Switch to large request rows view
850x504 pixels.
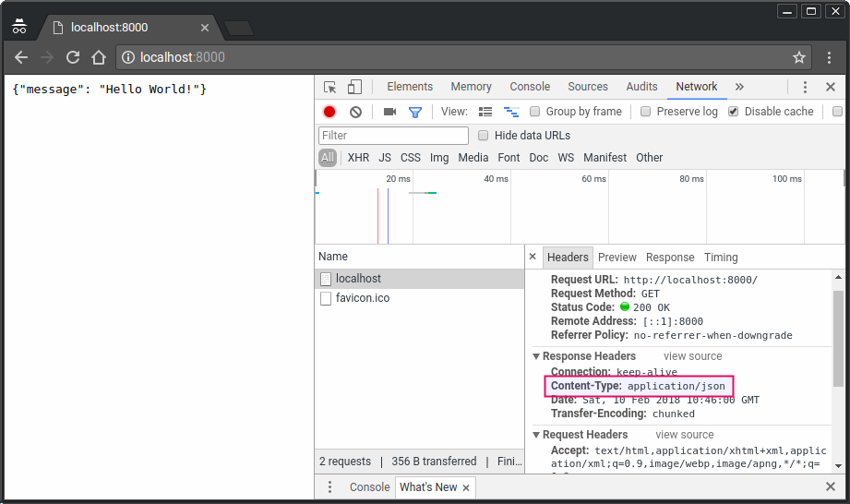(485, 113)
